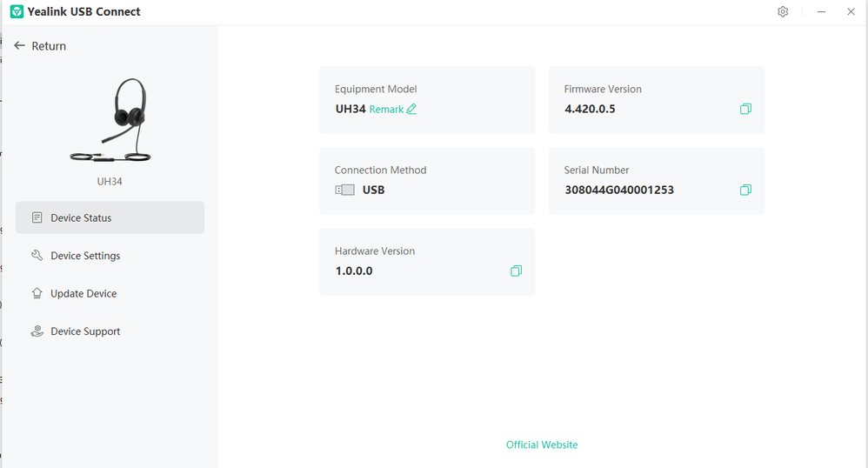Copy the serial number

pos(745,191)
